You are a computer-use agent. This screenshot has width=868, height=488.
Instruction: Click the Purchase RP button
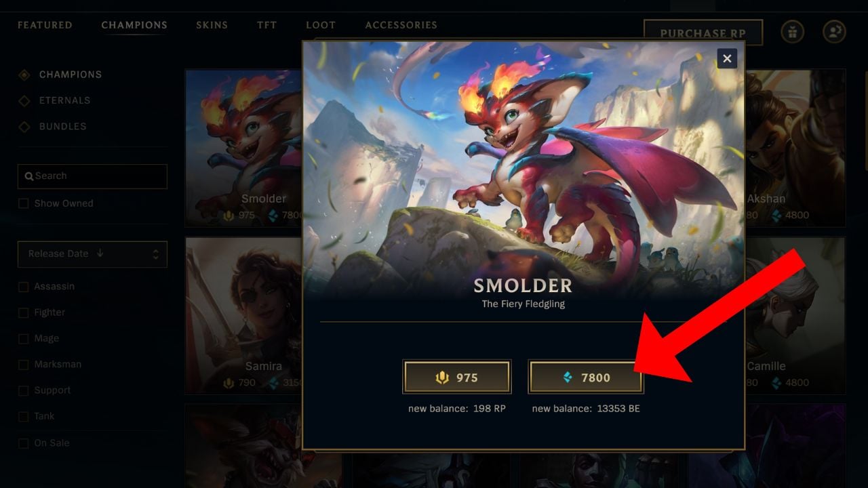click(x=703, y=33)
